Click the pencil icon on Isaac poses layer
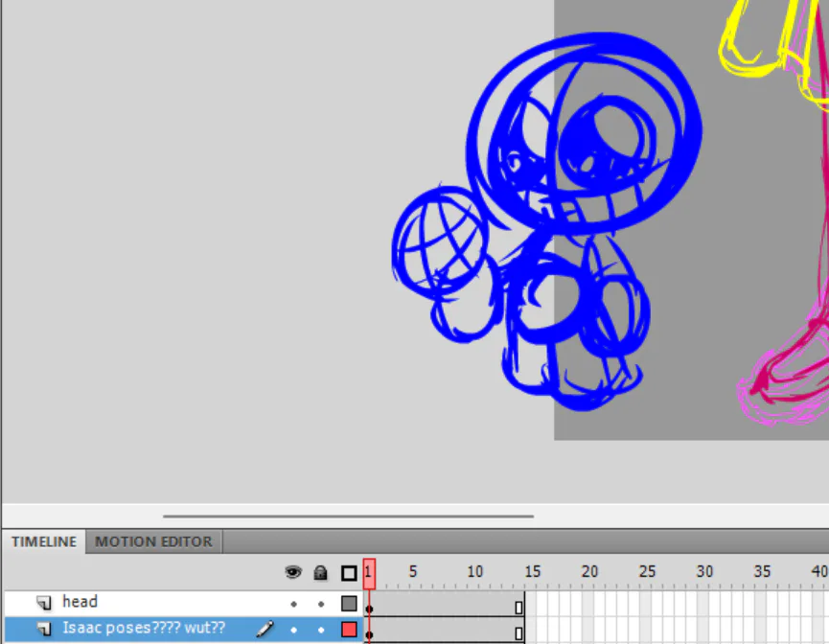The height and width of the screenshot is (644, 829). pos(265,629)
